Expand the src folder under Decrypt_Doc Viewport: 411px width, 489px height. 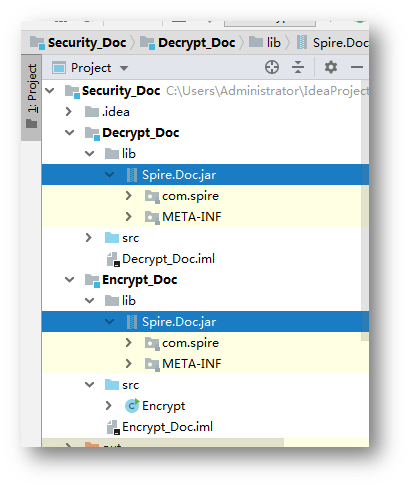click(x=89, y=238)
